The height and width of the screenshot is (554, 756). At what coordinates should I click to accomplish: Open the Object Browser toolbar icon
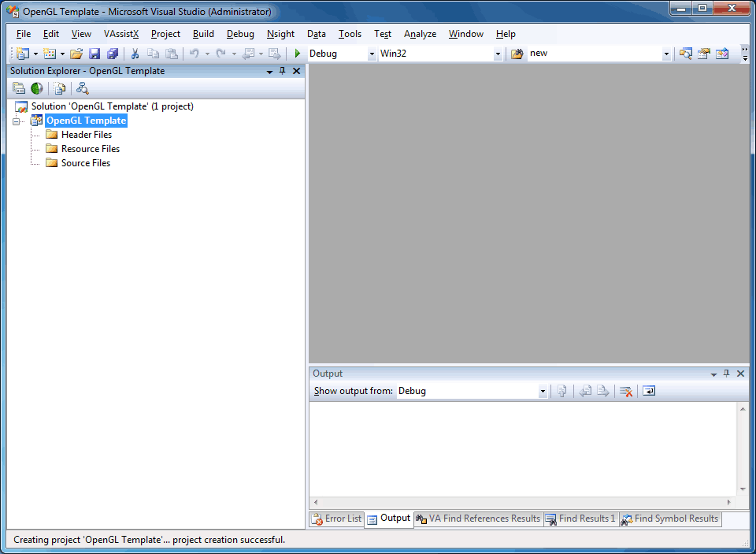[x=722, y=54]
